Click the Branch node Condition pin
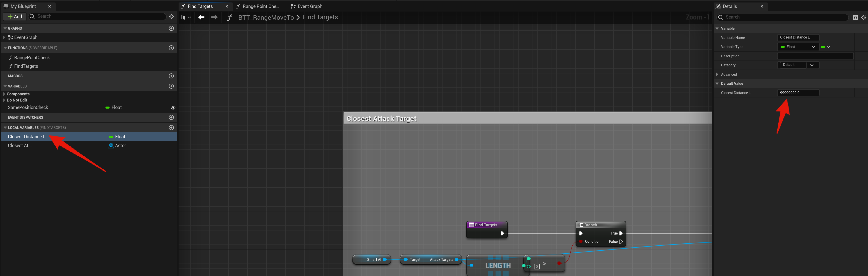The image size is (868, 276). tap(581, 242)
